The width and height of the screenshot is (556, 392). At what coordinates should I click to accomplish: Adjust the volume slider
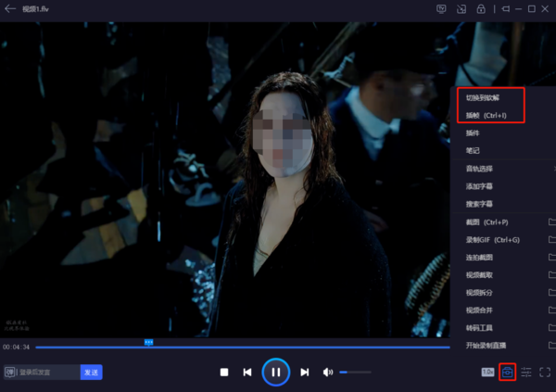click(x=355, y=373)
